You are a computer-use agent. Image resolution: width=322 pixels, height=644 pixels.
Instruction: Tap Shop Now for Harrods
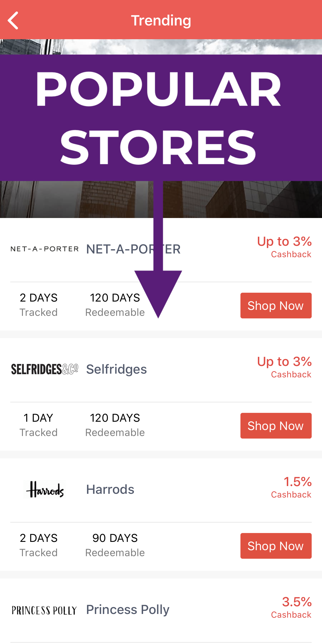[x=276, y=546]
